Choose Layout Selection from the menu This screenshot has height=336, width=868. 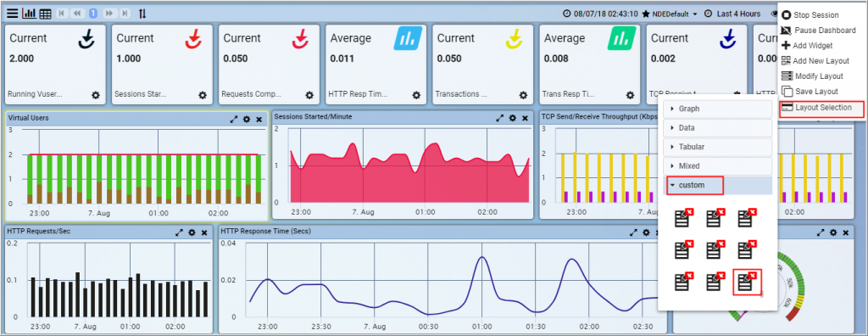tap(821, 108)
